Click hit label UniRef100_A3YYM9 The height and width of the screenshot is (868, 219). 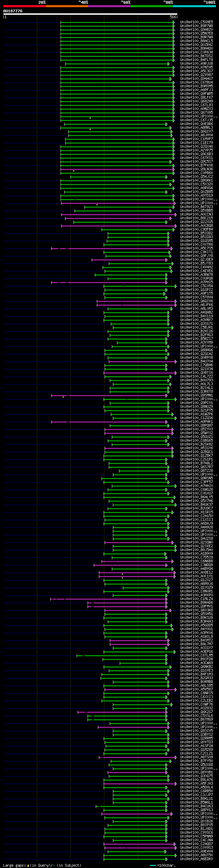196,342
